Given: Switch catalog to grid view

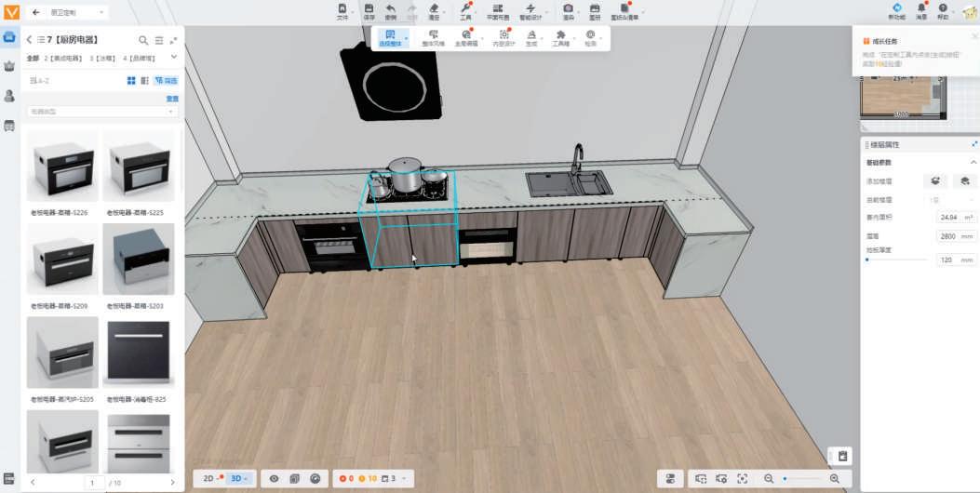Looking at the screenshot, I should pos(131,81).
